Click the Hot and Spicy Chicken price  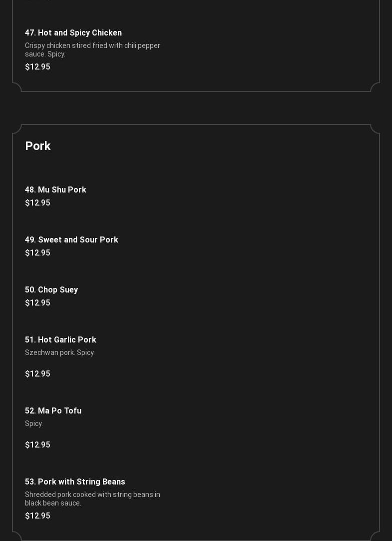tap(37, 67)
